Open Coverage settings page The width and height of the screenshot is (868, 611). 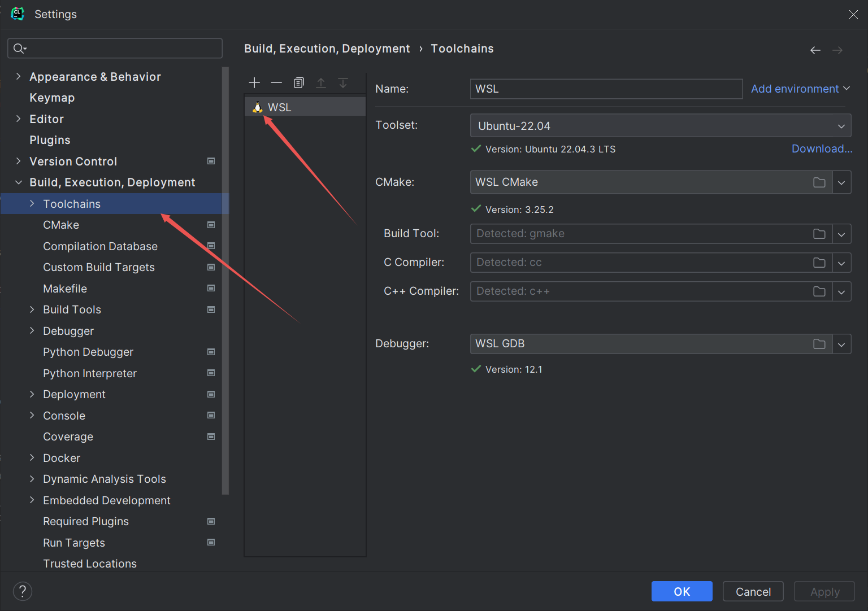pyautogui.click(x=68, y=437)
